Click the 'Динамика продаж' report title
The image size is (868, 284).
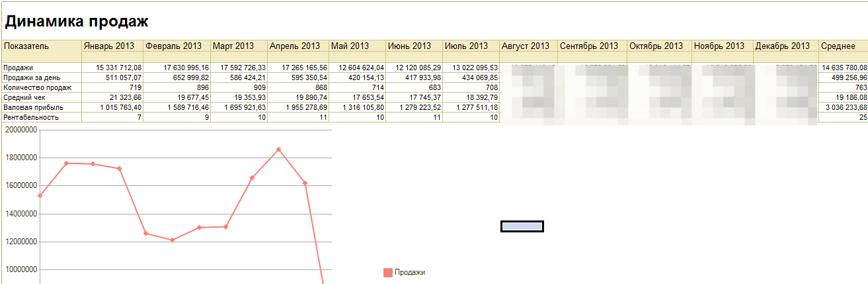click(x=77, y=22)
